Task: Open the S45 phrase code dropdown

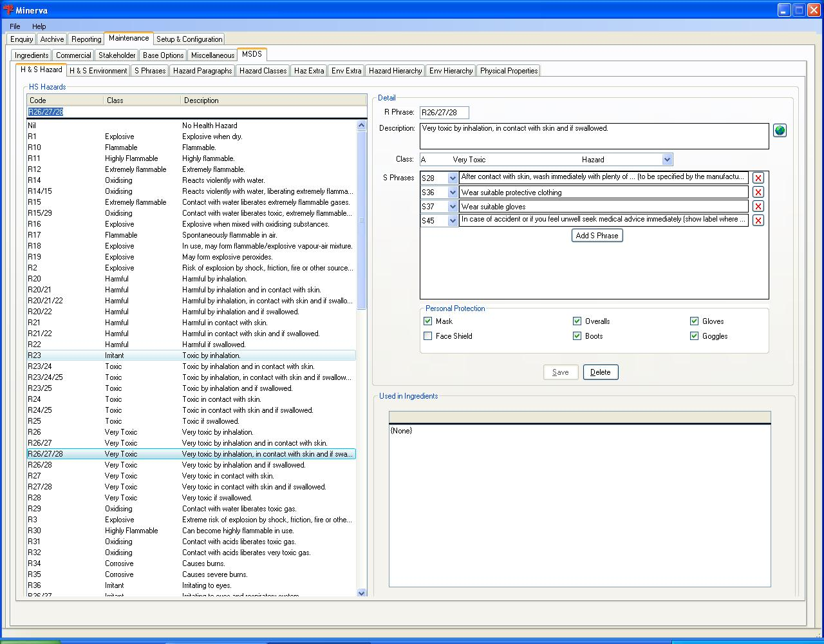Action: (453, 220)
